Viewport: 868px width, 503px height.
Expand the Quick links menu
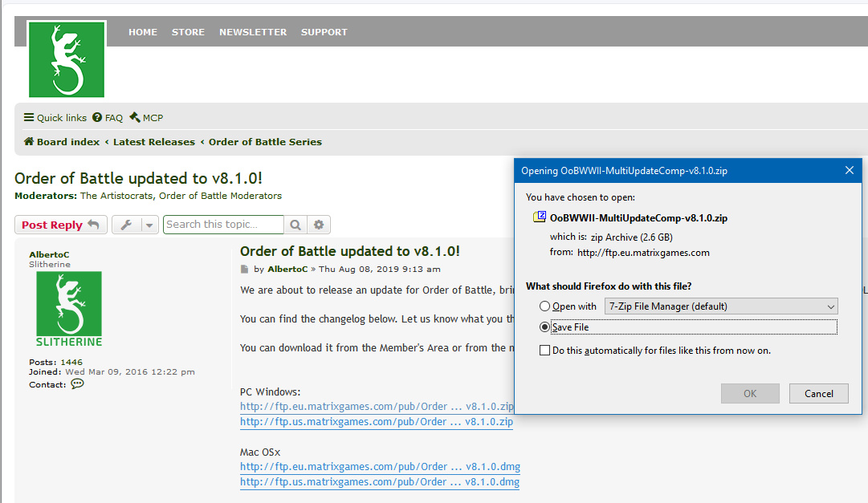click(55, 118)
